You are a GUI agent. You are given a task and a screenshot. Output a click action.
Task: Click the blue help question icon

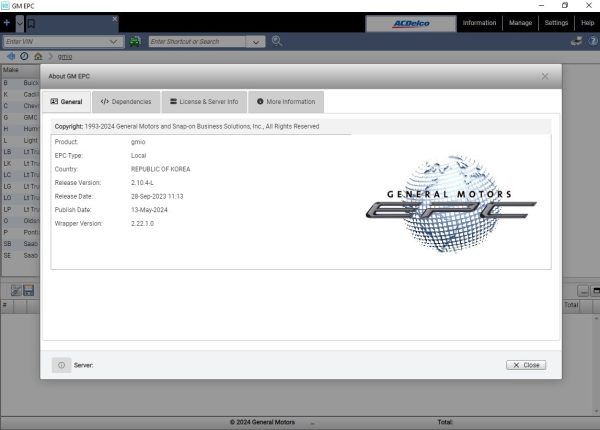pyautogui.click(x=593, y=41)
